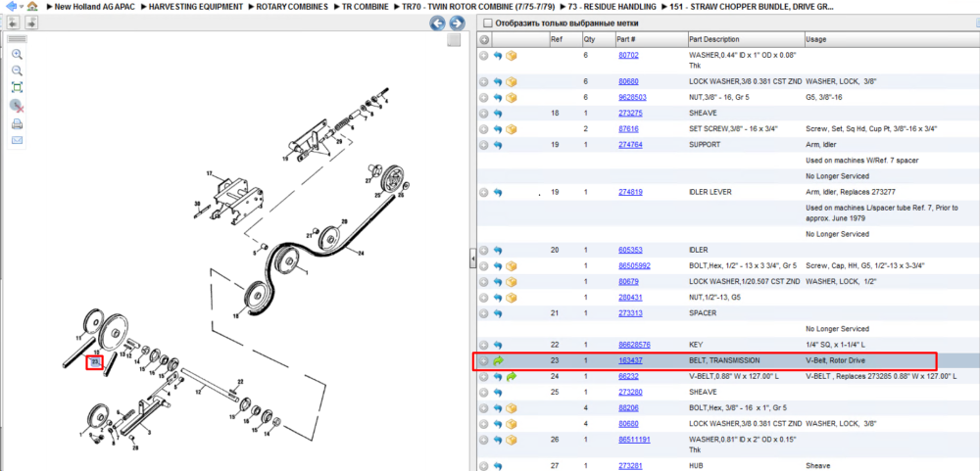Open part number 273275 link

pyautogui.click(x=630, y=113)
